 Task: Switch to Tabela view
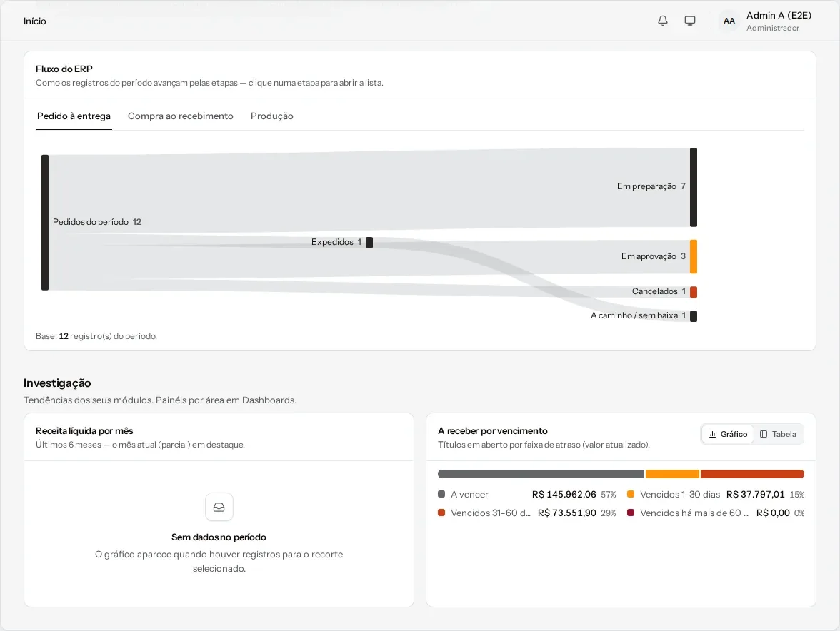tap(778, 434)
